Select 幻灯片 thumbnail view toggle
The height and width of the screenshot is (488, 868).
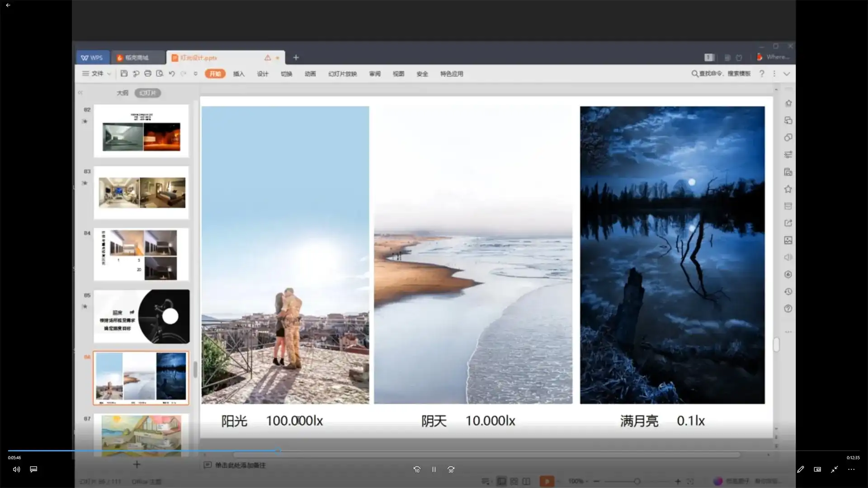(x=148, y=93)
